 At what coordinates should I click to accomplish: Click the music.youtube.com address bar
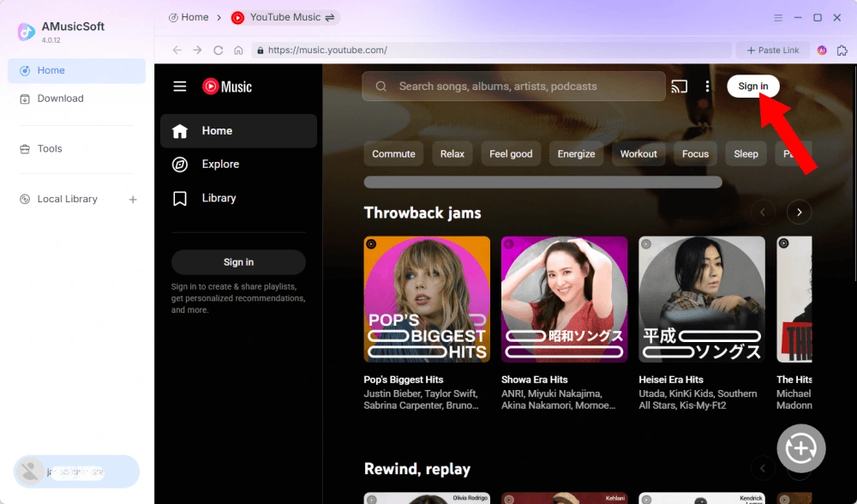(491, 50)
